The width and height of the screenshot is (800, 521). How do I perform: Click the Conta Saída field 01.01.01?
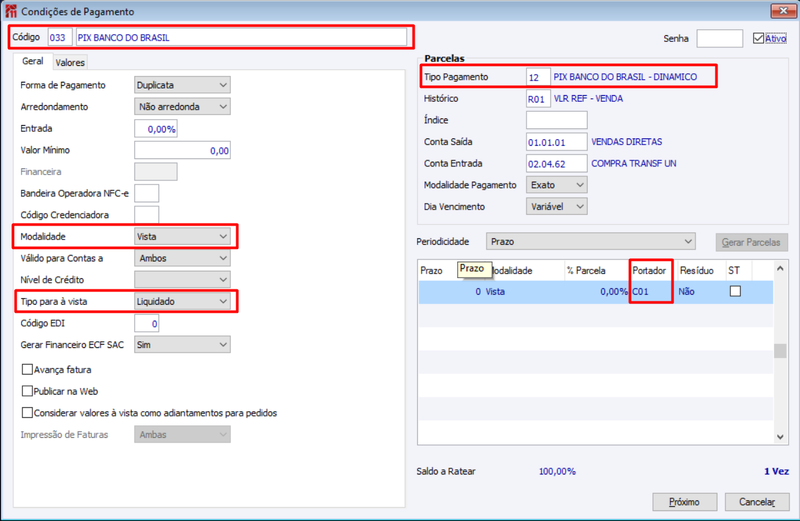(x=557, y=142)
